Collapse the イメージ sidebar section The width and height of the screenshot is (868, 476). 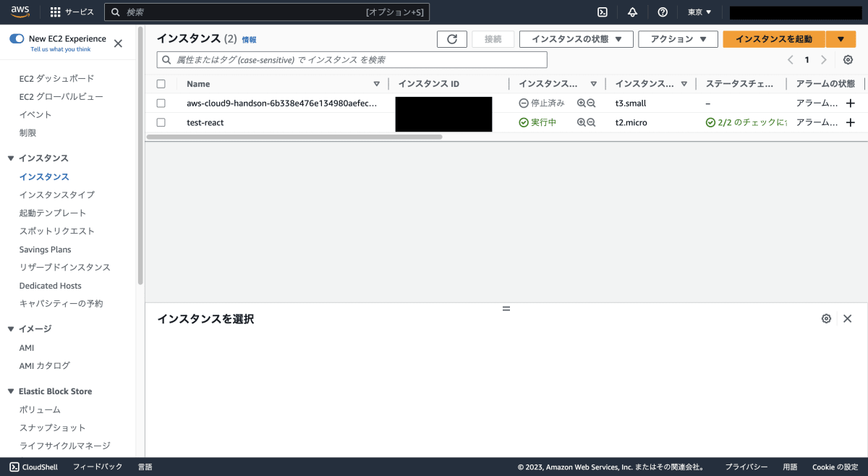[11, 329]
